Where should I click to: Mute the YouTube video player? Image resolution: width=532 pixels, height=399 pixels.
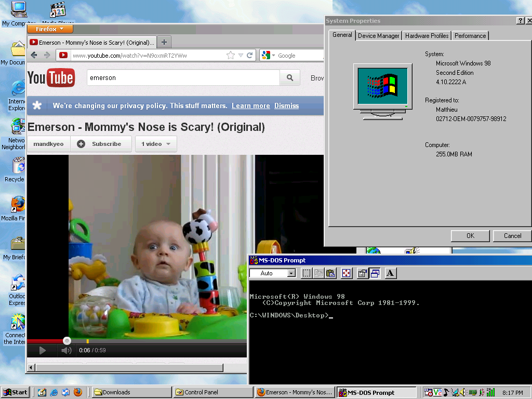[66, 350]
